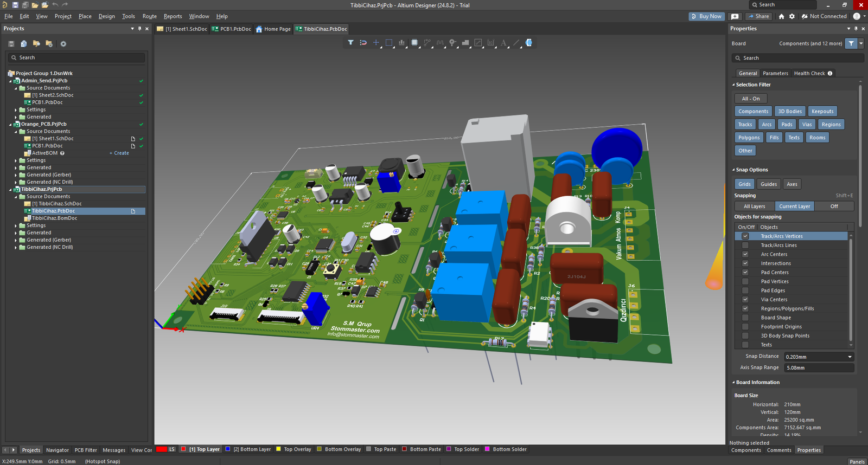
Task: Collapse the Selection Filter section
Action: (733, 85)
